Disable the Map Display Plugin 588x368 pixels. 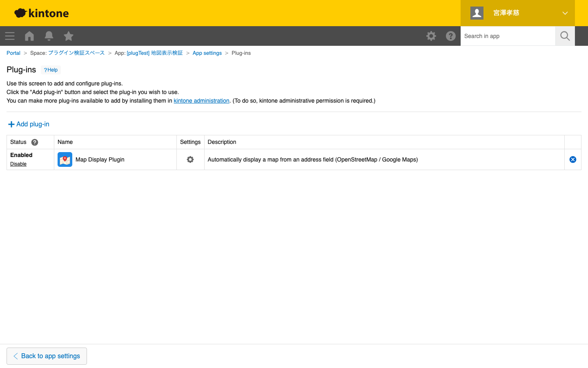pos(18,164)
